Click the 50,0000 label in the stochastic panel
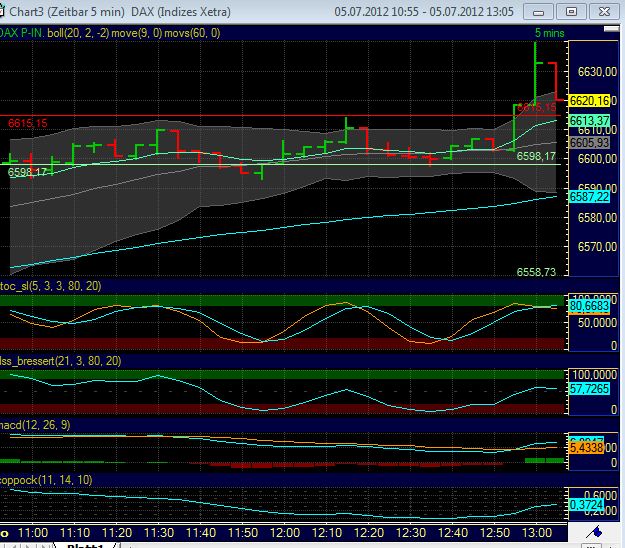 coord(597,323)
